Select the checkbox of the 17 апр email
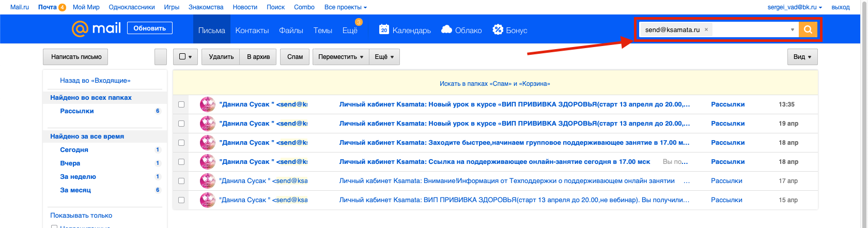Image resolution: width=868 pixels, height=228 pixels. point(181,181)
